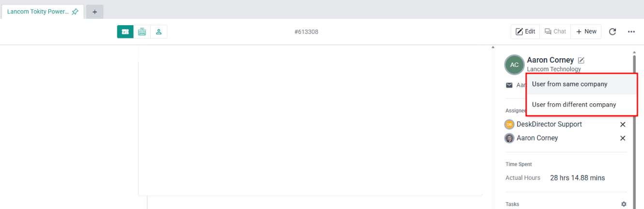Click the email envelope icon

(x=509, y=85)
